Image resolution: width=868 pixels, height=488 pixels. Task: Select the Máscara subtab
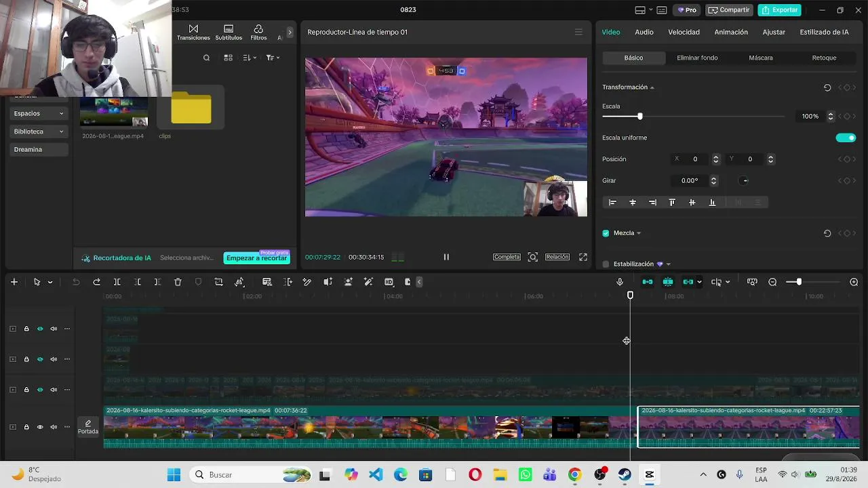click(761, 58)
